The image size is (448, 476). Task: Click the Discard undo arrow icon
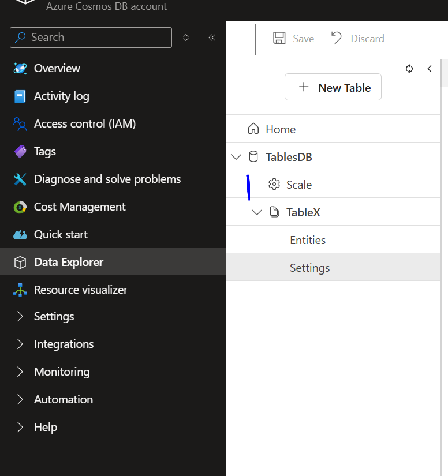coord(336,38)
